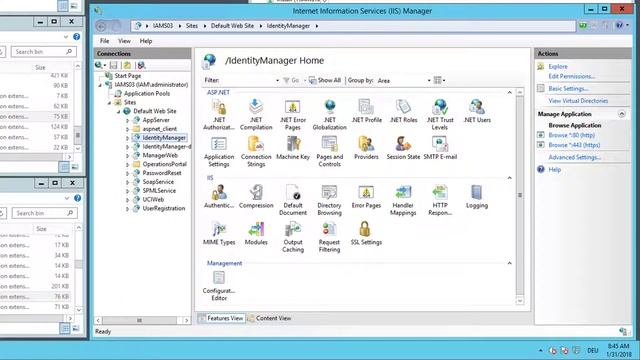Open Connection Strings feature
Image resolution: width=640 pixels, height=360 pixels.
(x=256, y=151)
